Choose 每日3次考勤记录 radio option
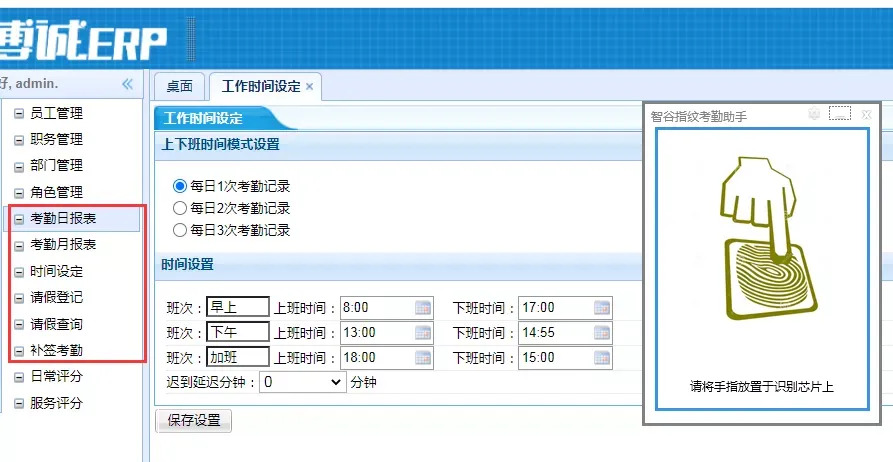 (x=180, y=230)
